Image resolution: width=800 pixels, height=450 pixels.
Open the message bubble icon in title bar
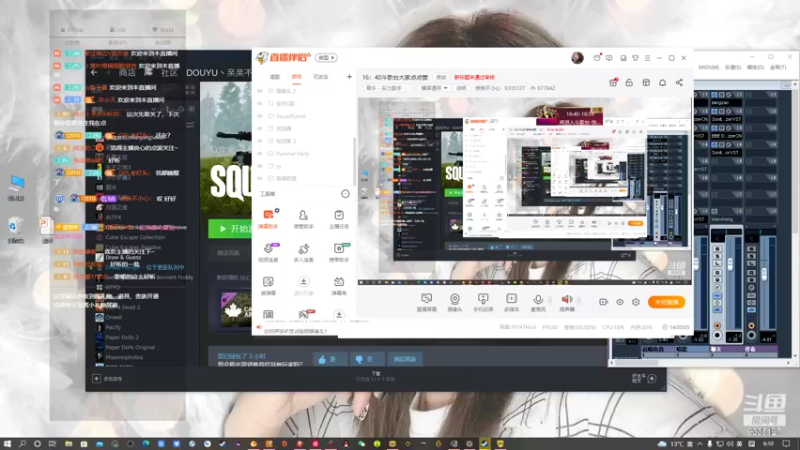609,58
